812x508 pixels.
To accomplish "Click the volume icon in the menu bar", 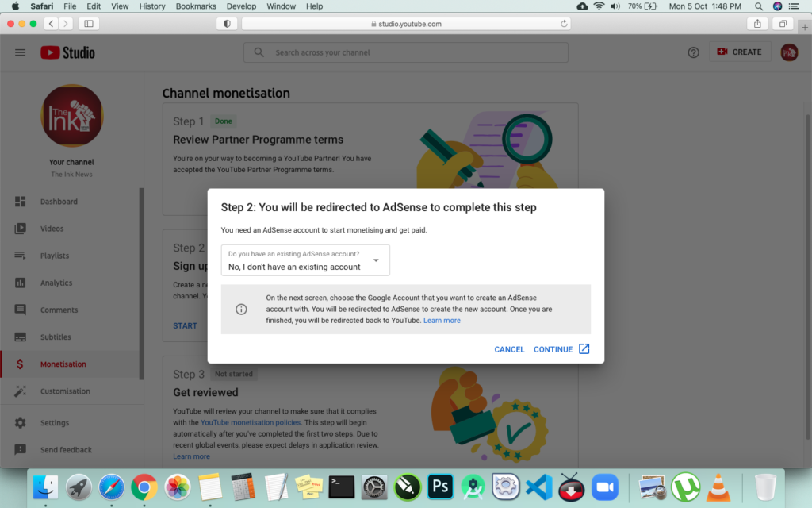I will pos(615,6).
